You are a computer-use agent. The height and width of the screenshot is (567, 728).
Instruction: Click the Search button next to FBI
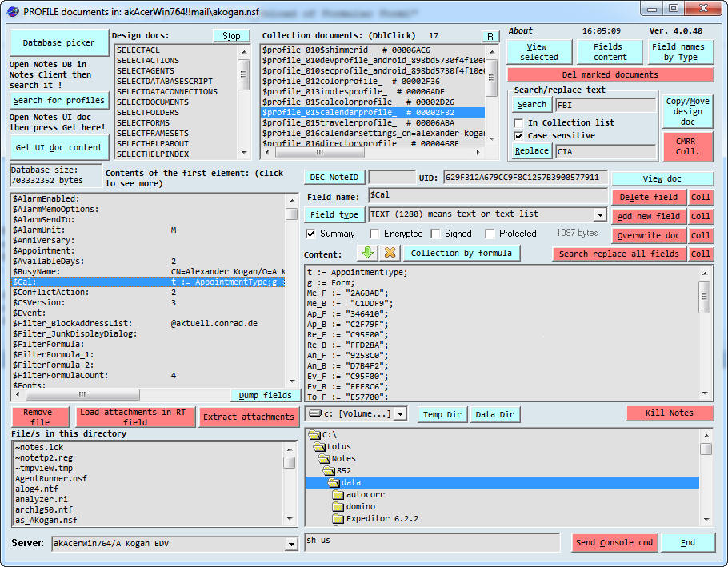[x=532, y=105]
